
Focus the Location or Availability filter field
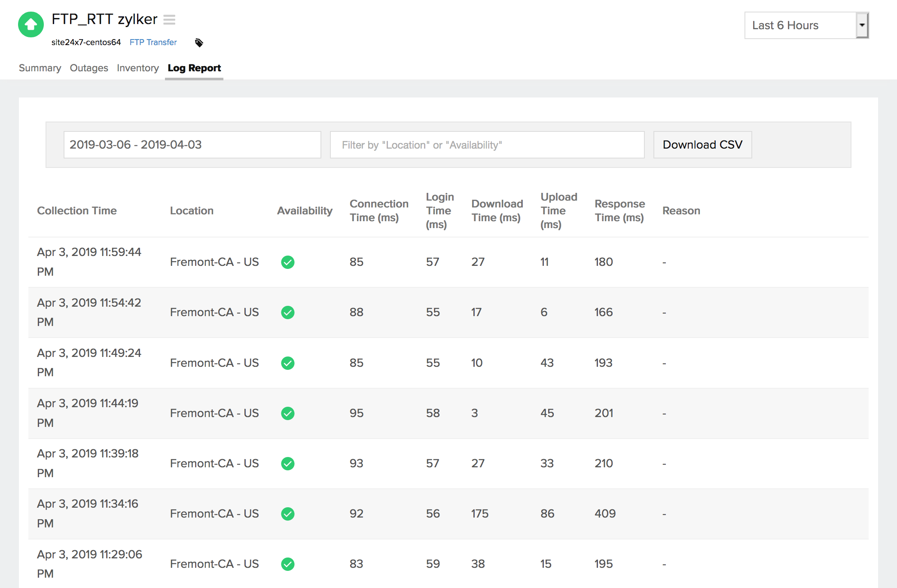[x=487, y=145]
